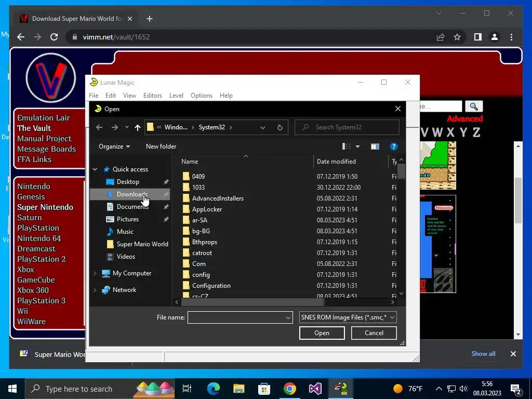Open the Super Mario World folder shortcut

142,244
